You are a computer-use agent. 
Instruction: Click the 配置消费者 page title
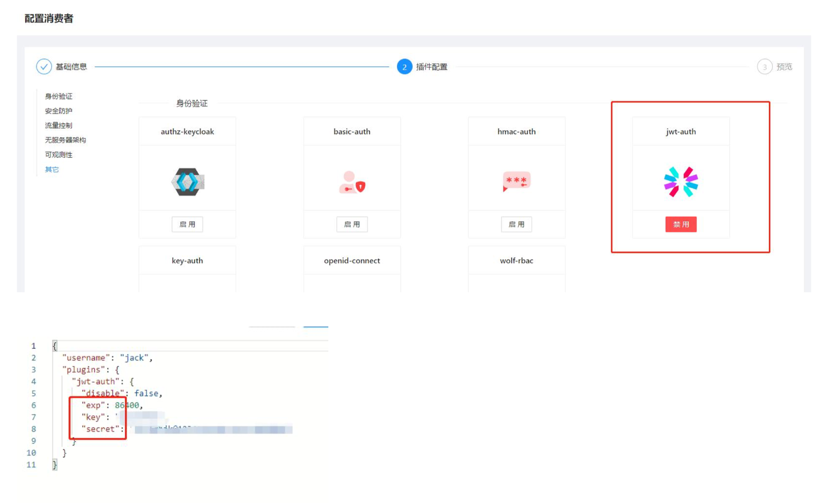[x=49, y=19]
